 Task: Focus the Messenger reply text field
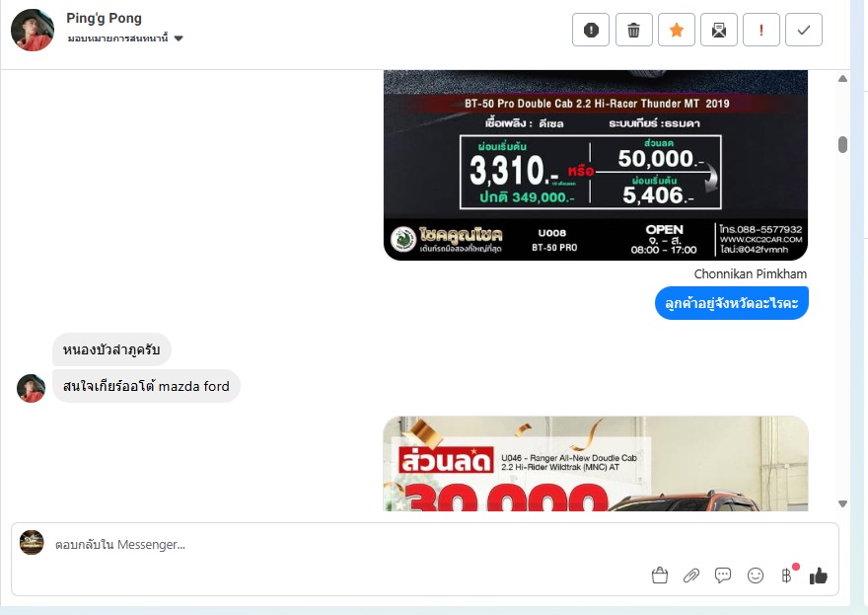pyautogui.click(x=424, y=545)
